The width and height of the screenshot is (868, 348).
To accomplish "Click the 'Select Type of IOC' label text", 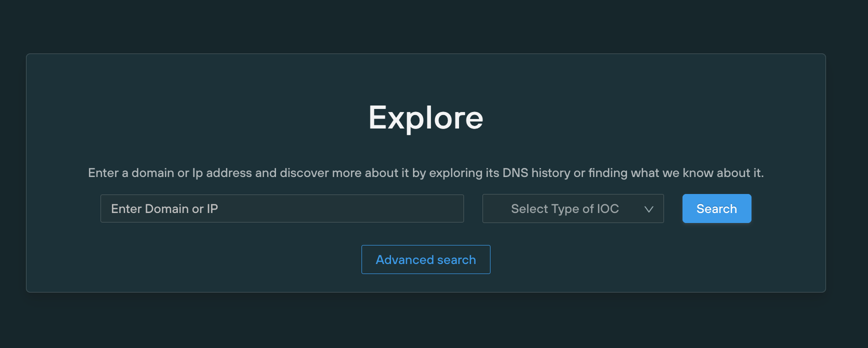I will tap(564, 209).
